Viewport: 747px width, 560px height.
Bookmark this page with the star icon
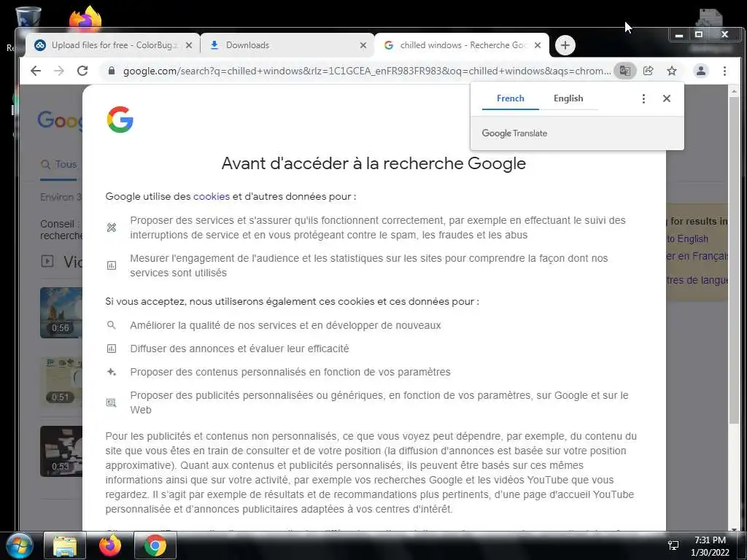(x=672, y=71)
